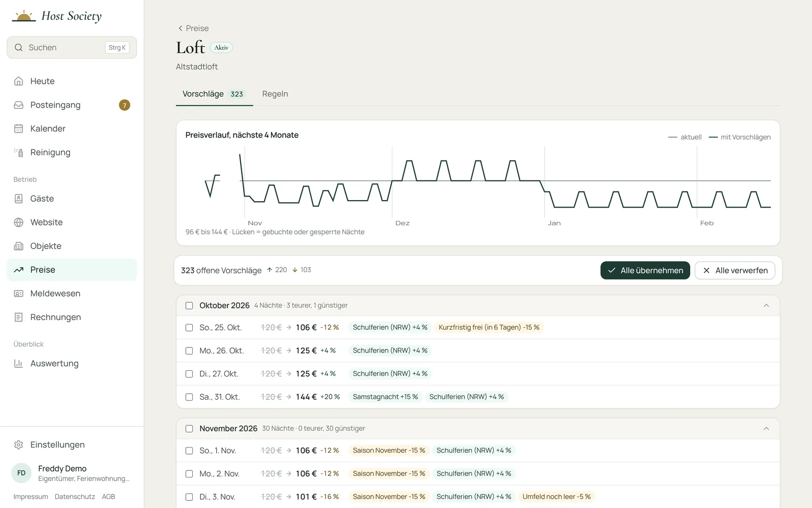Reject all with Alle verwerfen
The width and height of the screenshot is (812, 508).
pyautogui.click(x=735, y=270)
